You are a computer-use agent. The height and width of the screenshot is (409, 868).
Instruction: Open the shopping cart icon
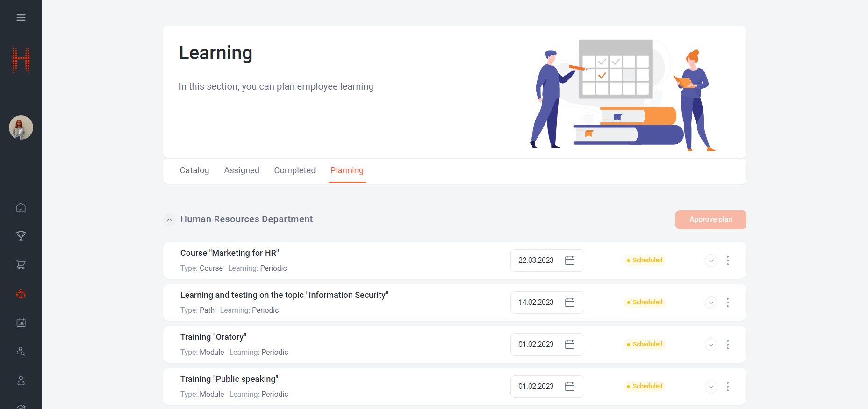pyautogui.click(x=21, y=265)
